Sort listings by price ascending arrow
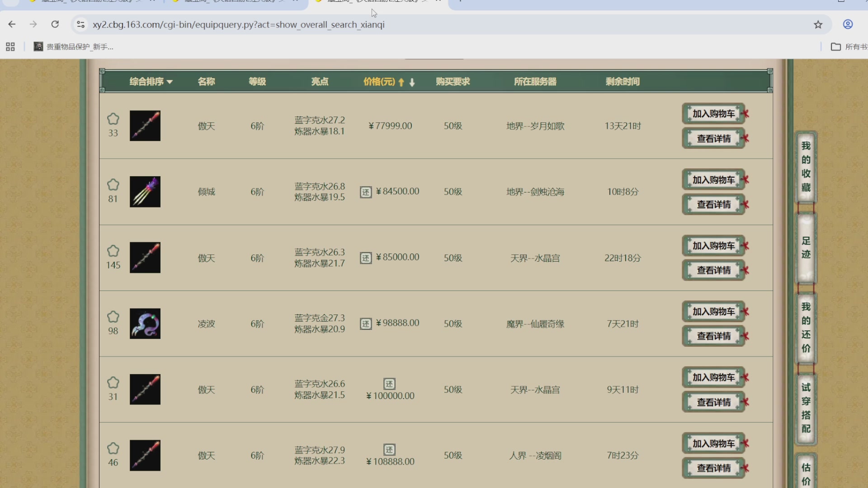This screenshot has width=868, height=488. (401, 82)
